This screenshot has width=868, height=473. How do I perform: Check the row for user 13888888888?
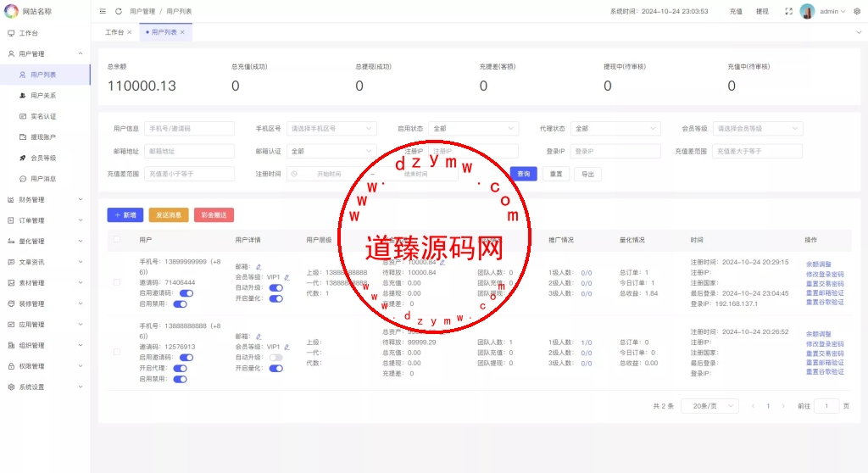point(117,352)
